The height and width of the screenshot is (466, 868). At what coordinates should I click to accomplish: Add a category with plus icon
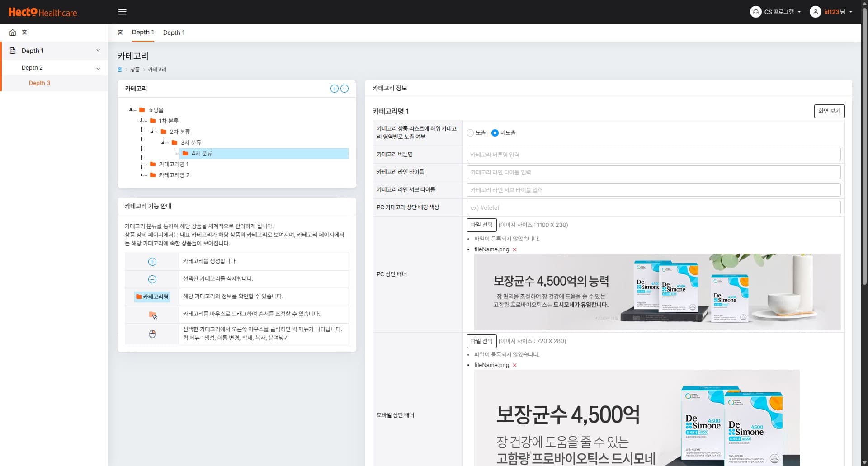point(334,89)
